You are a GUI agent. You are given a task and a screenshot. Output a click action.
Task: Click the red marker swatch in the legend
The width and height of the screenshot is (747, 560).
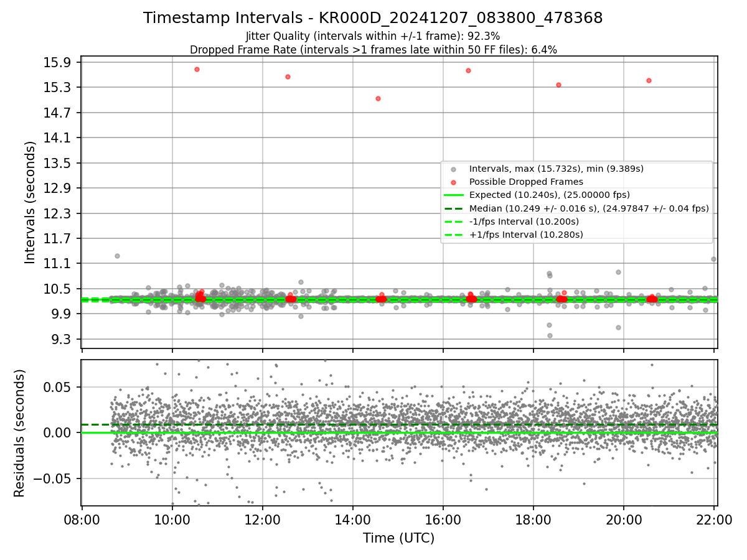453,182
